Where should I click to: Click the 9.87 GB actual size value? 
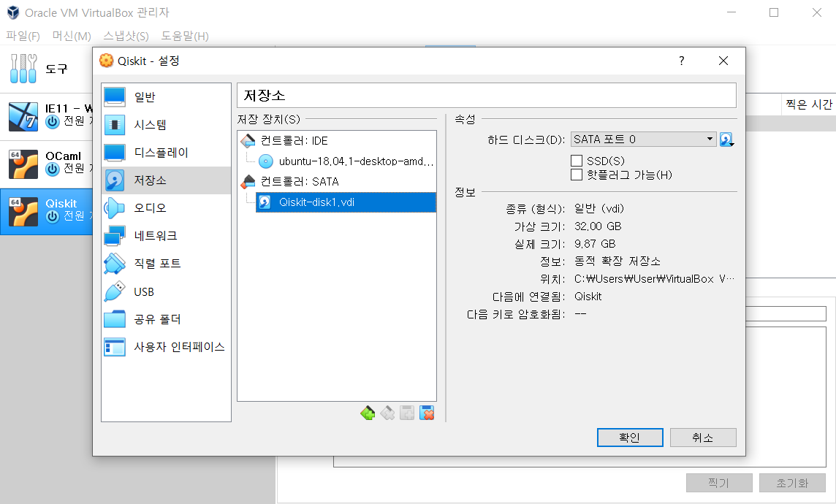595,244
